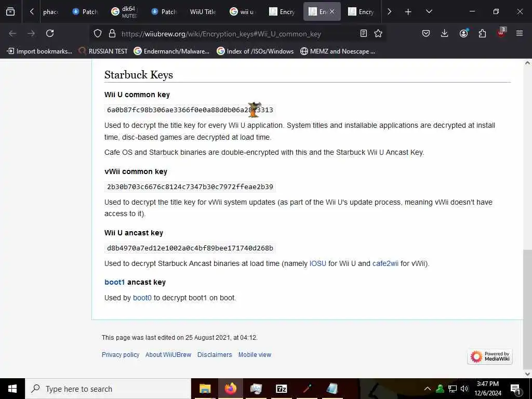Open the Disclaimers footer link
This screenshot has height=399, width=532.
click(215, 354)
